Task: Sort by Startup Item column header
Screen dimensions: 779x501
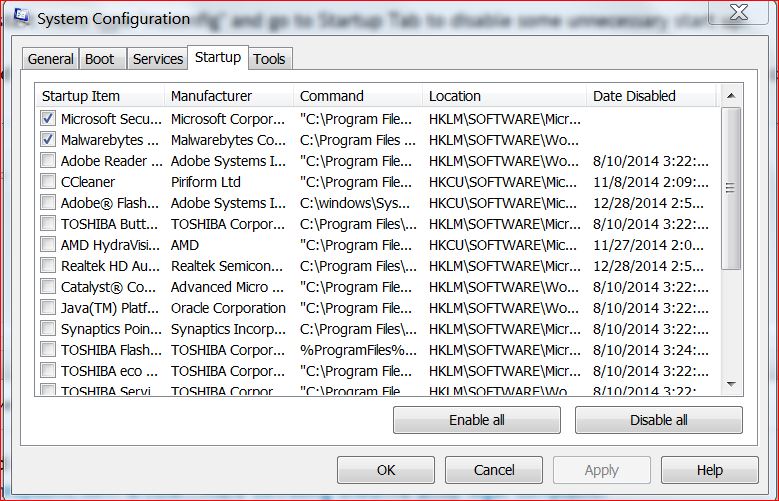Action: point(100,96)
